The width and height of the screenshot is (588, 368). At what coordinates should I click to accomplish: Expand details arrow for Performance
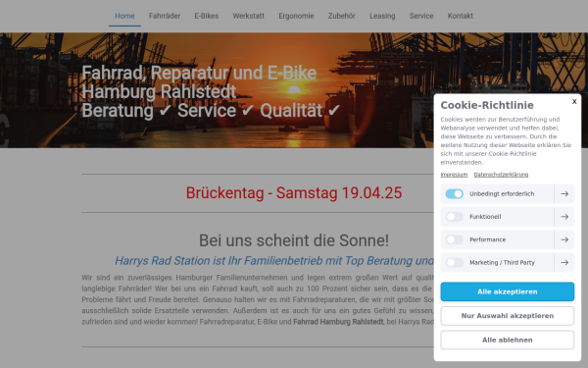pos(564,239)
